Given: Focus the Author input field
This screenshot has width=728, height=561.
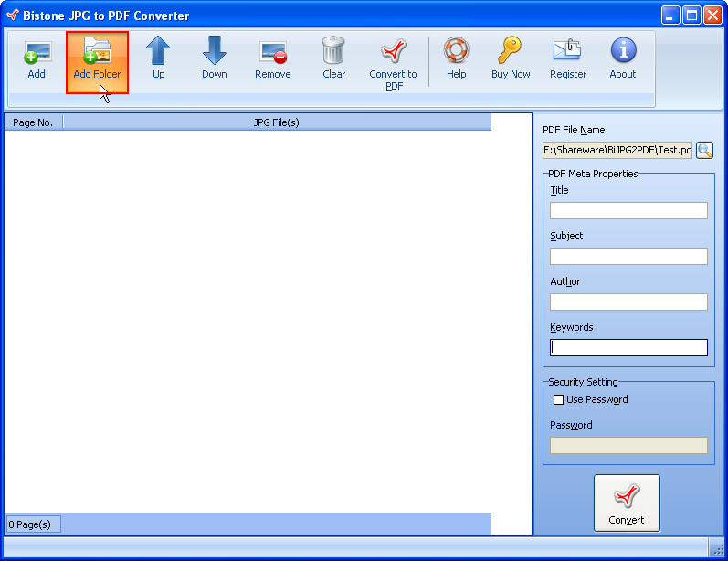Looking at the screenshot, I should (x=628, y=302).
